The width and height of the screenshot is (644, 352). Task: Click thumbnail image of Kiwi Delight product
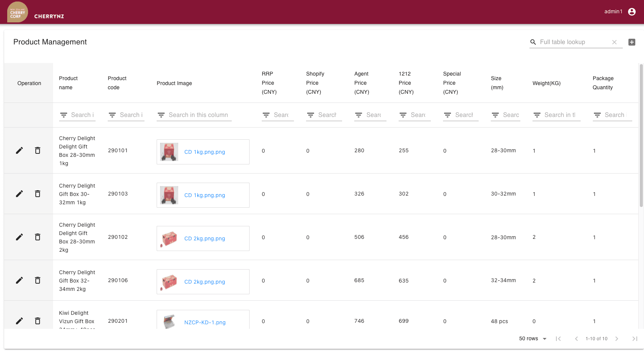click(x=169, y=321)
